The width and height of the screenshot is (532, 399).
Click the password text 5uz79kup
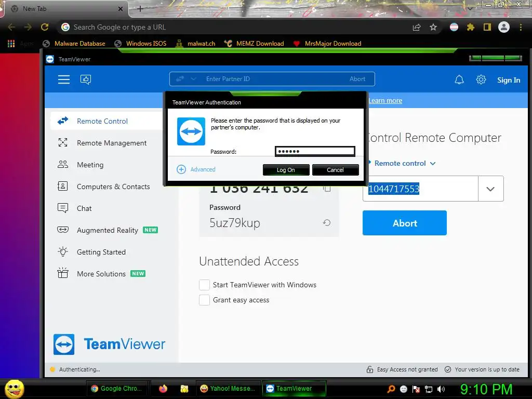coord(235,223)
